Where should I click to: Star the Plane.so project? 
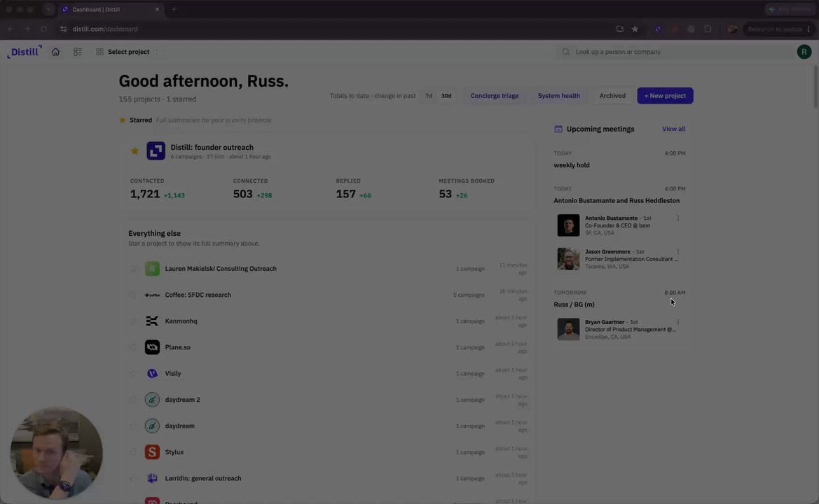pos(132,347)
